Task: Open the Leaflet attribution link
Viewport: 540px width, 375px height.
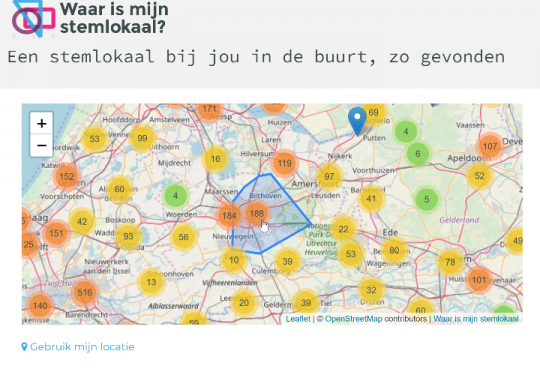Action: tap(298, 319)
